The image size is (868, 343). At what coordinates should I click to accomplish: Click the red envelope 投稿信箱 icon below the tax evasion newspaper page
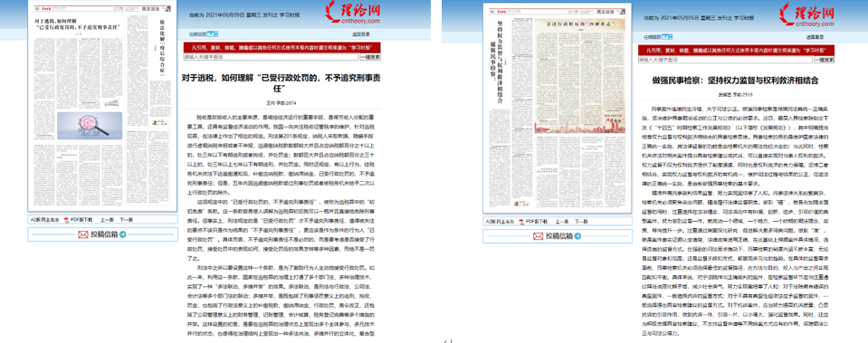83,234
